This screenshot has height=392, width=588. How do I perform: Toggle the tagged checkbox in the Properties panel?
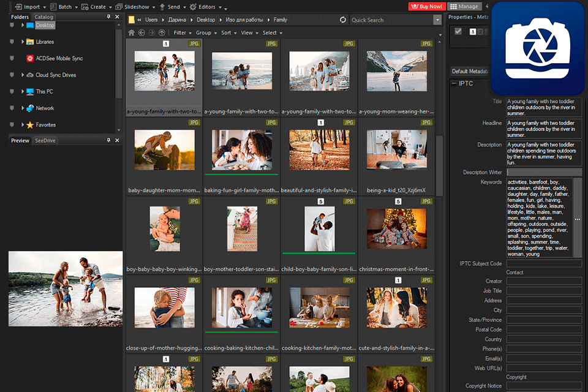click(458, 32)
